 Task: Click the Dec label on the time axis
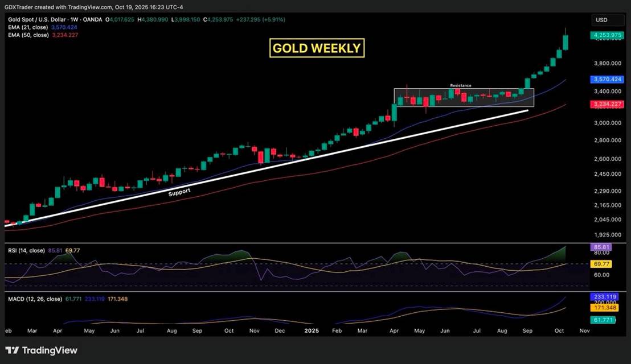pyautogui.click(x=280, y=330)
